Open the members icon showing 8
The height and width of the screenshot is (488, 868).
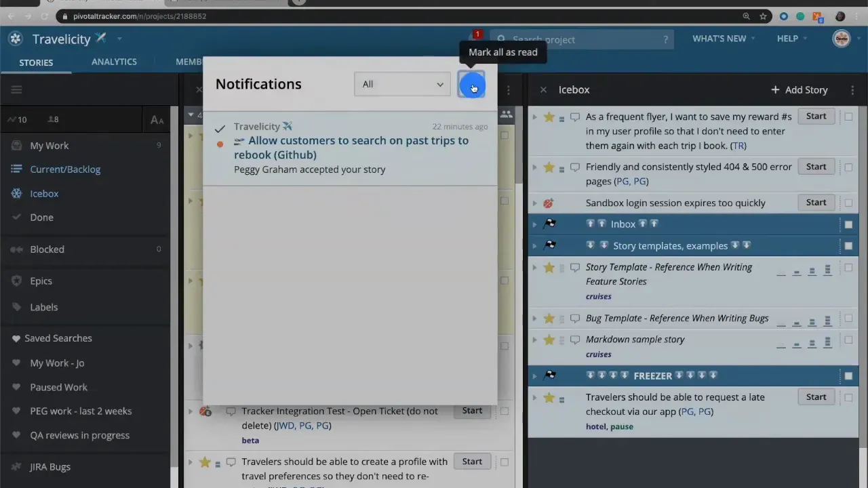click(47, 119)
